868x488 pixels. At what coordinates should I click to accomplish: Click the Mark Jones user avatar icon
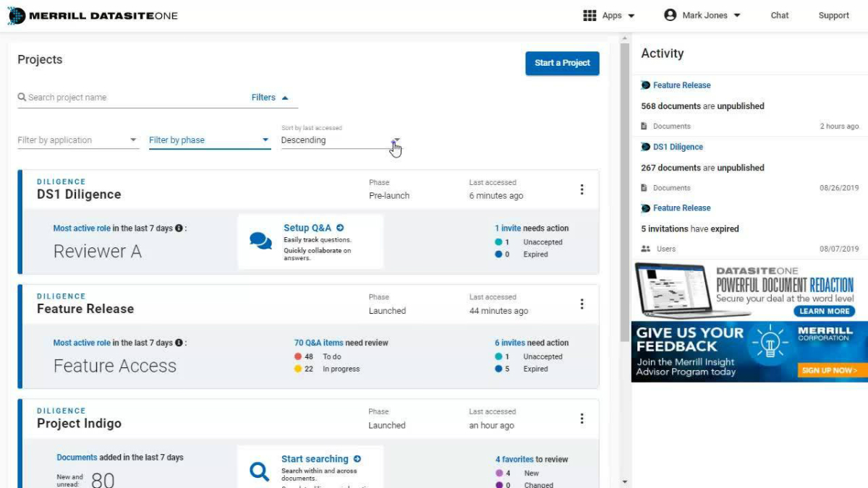[670, 15]
